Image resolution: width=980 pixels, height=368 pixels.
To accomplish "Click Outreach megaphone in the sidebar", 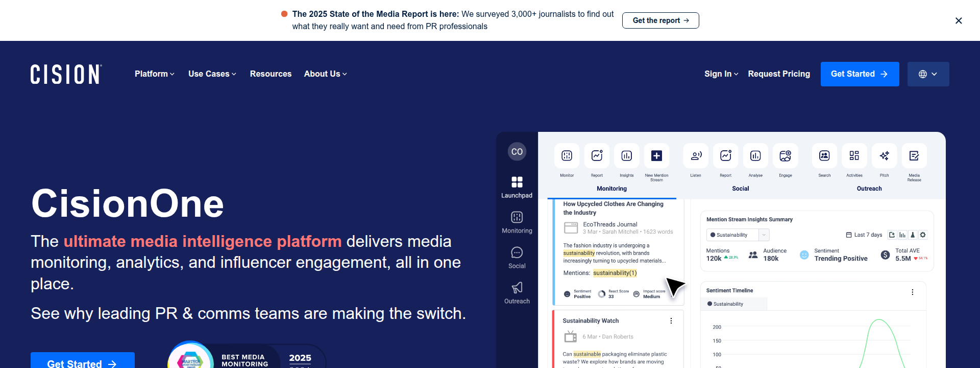I will 517,293.
